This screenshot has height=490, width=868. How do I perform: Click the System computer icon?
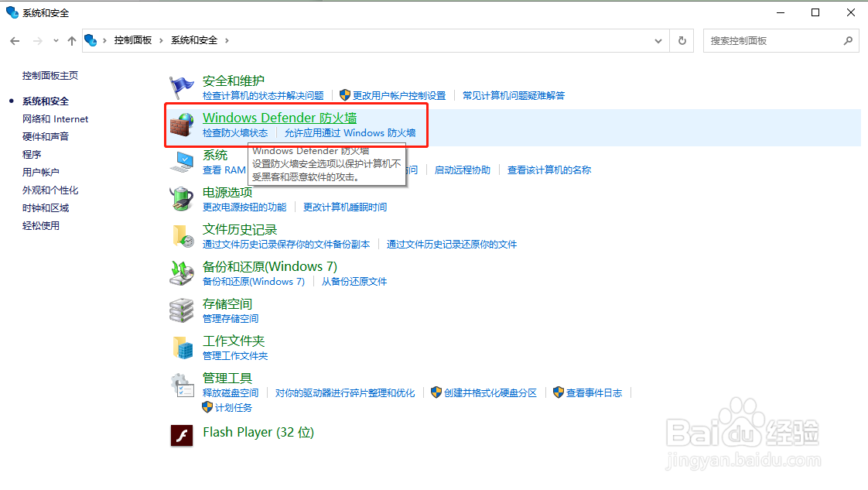pos(182,162)
